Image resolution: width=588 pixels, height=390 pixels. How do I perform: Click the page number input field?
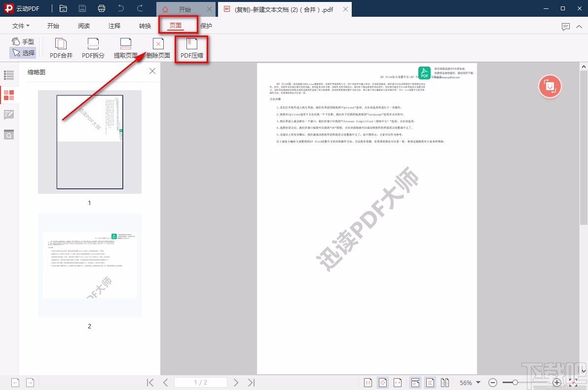[201, 383]
